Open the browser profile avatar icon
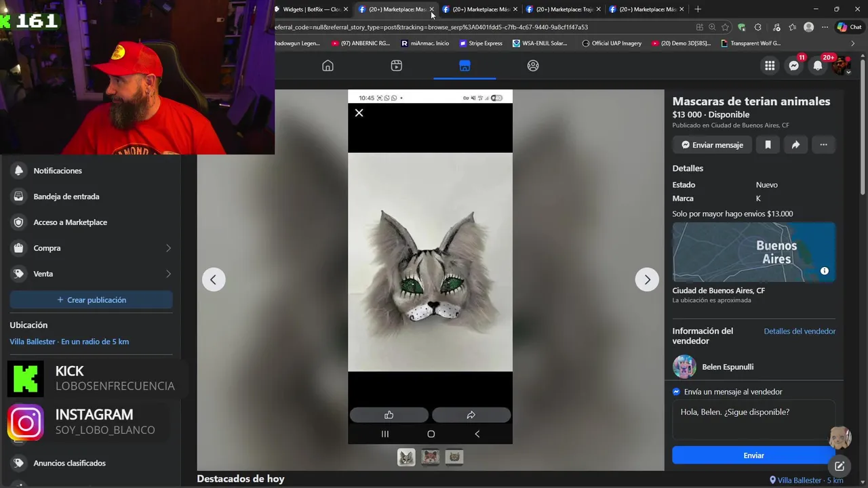 point(808,27)
